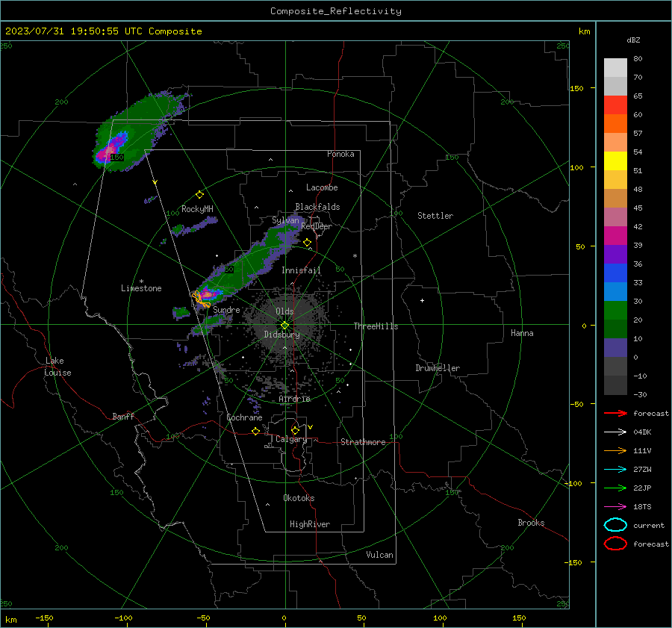Click the red forecast ellipse icon

[615, 544]
